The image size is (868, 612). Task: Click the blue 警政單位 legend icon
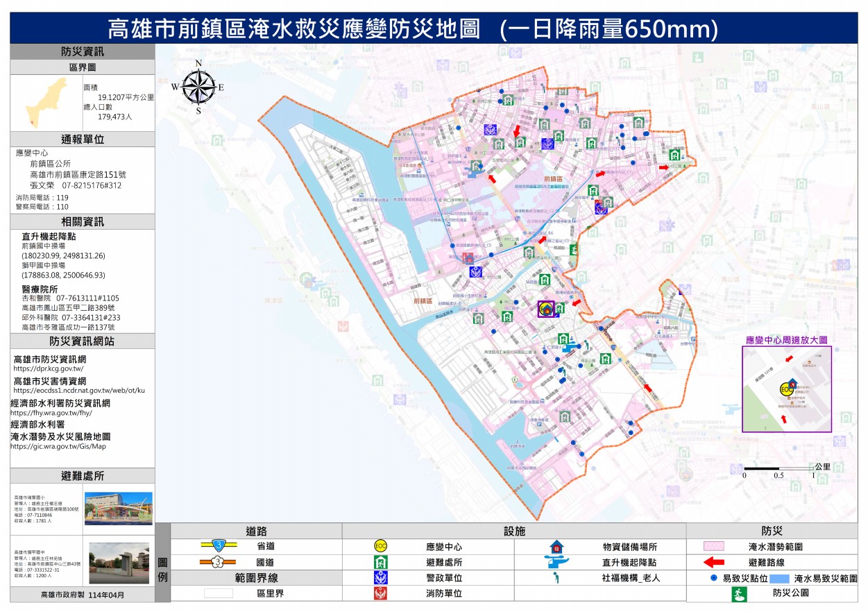[x=380, y=577]
